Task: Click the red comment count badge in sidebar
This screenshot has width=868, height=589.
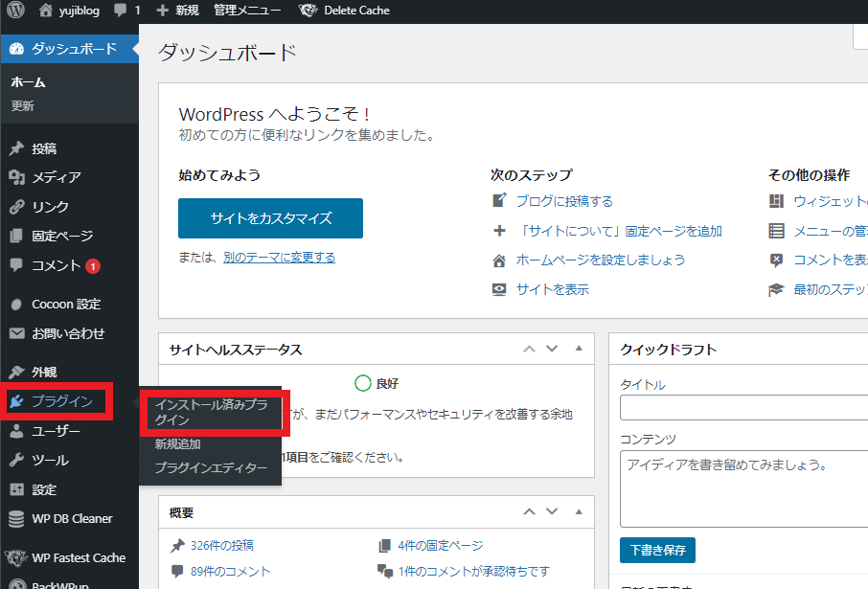Action: click(93, 266)
